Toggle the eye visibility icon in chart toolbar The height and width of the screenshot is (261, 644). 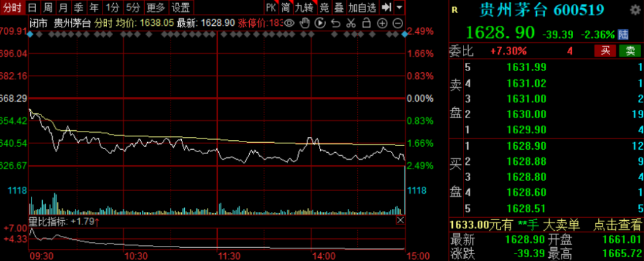pos(289,23)
